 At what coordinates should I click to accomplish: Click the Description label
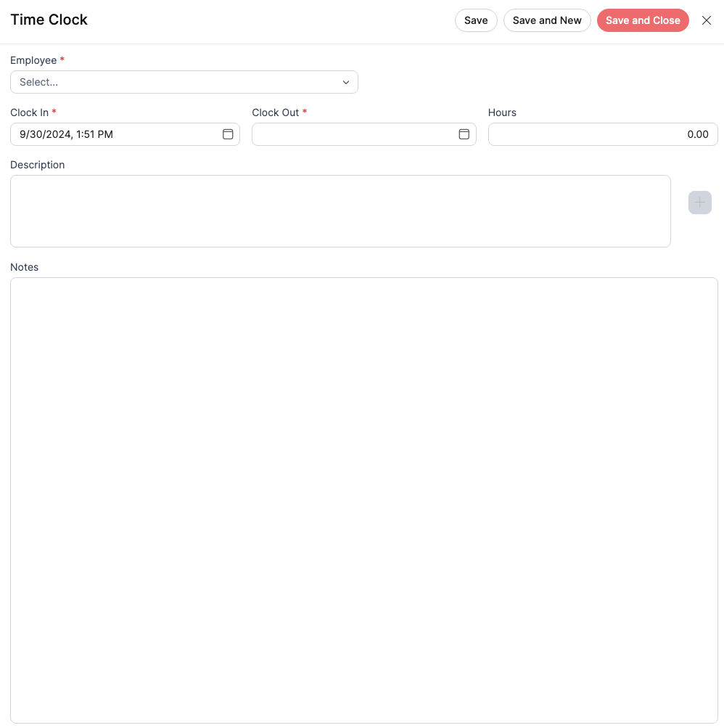pos(37,165)
